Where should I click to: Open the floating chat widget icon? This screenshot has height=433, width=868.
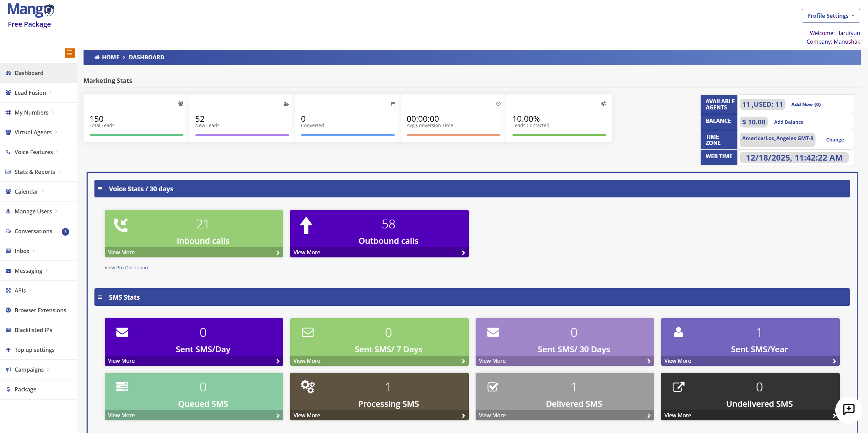pos(849,410)
